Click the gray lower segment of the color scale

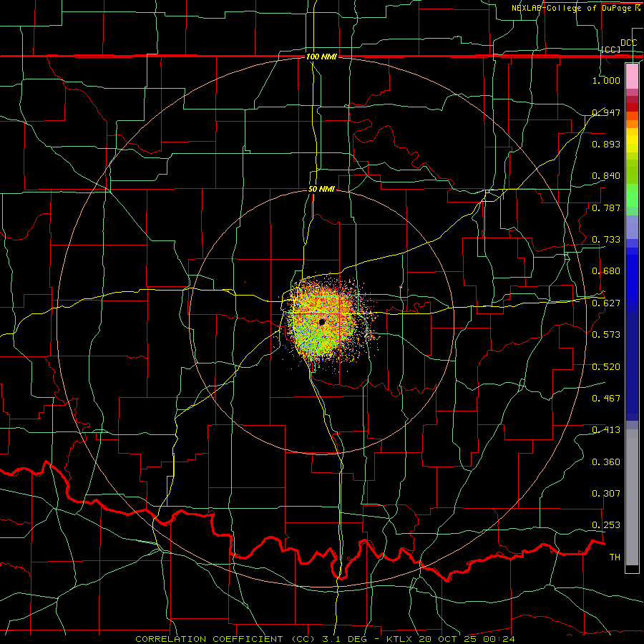click(x=632, y=497)
